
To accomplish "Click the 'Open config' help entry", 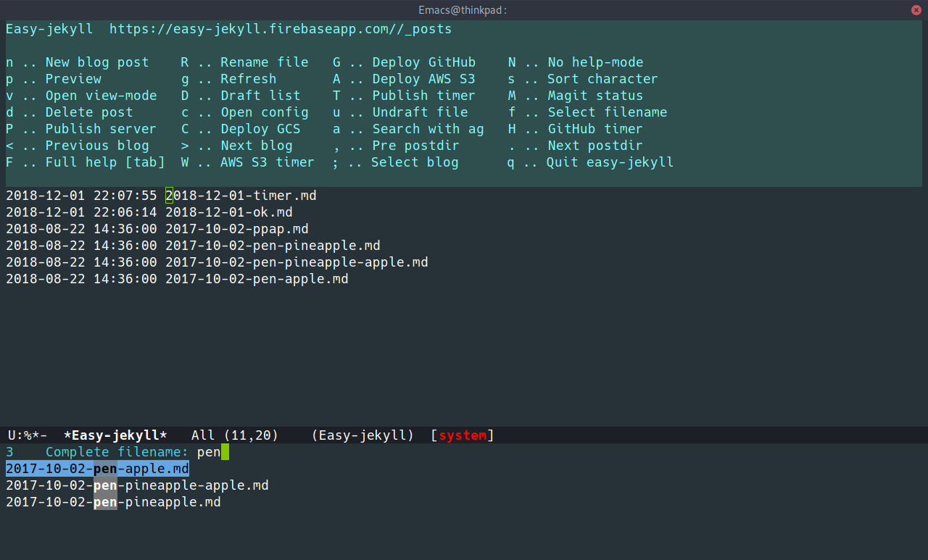I will (x=245, y=112).
